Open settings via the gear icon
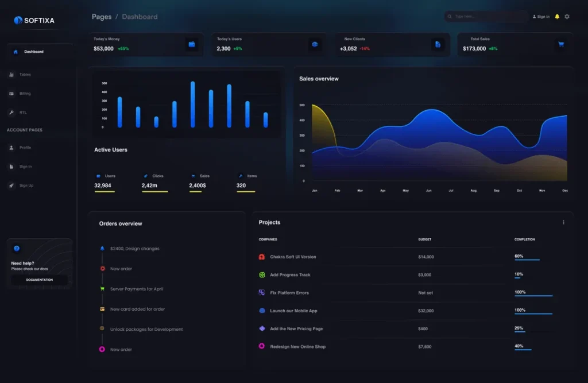Screen dimensions: 588x383 (x=567, y=17)
